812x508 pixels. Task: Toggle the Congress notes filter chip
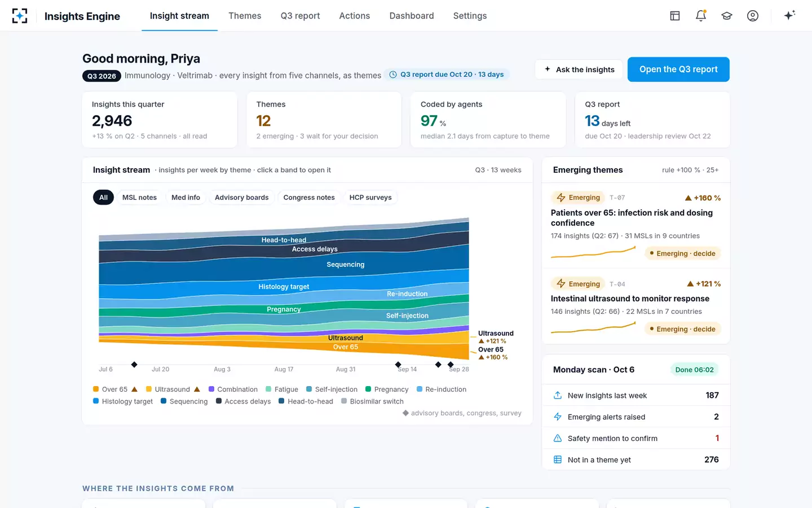(x=309, y=198)
